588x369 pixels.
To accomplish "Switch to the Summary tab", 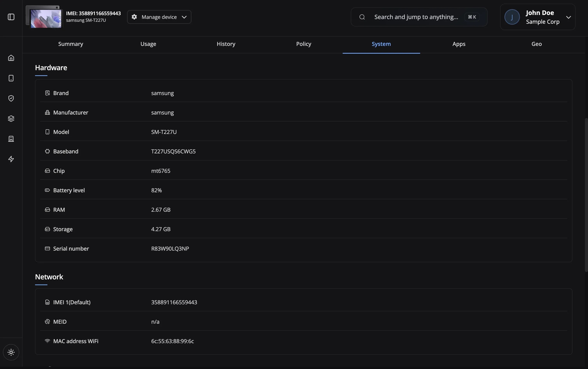I will pos(71,44).
